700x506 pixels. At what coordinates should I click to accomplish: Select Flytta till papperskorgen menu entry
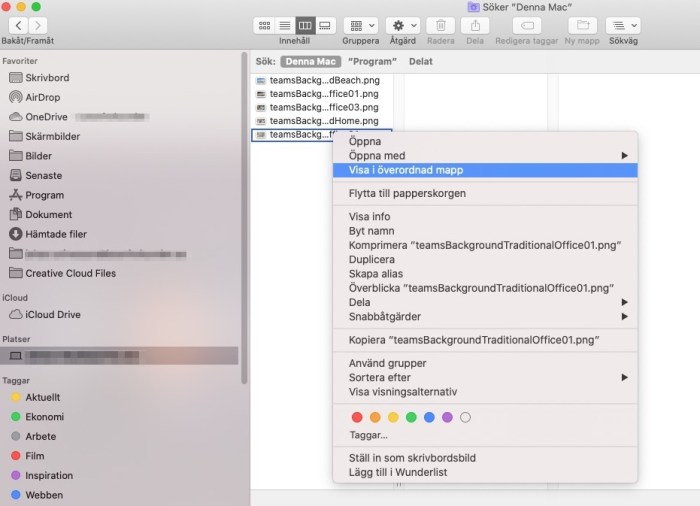407,193
